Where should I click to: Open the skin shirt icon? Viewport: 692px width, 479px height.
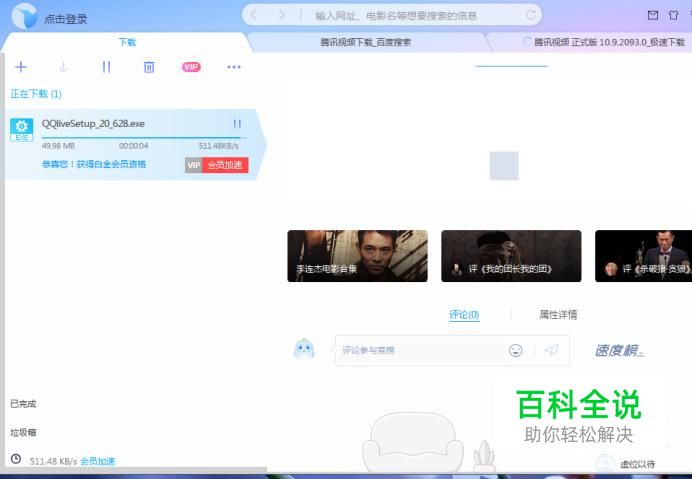point(673,15)
